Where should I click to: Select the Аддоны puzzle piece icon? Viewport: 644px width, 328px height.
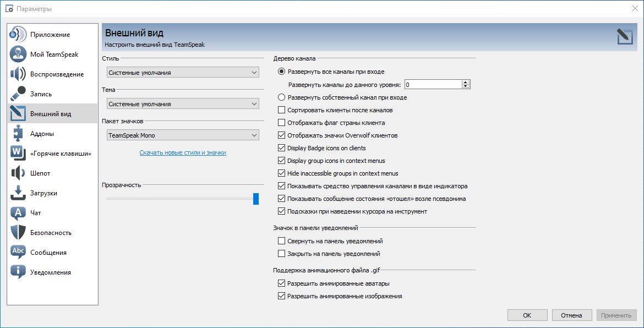(x=18, y=133)
